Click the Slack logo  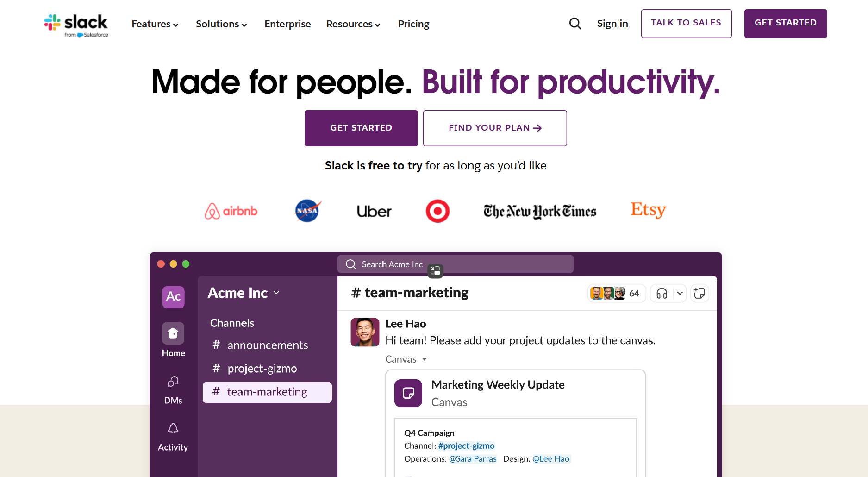75,24
